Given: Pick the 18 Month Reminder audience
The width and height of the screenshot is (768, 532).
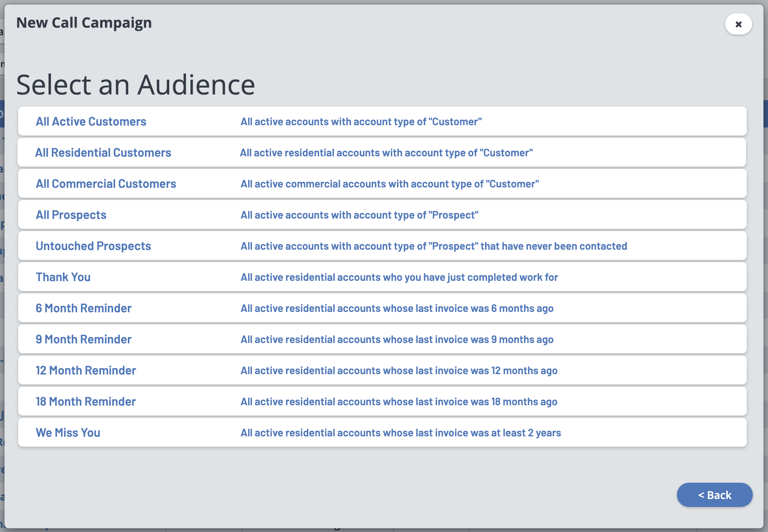Looking at the screenshot, I should pos(86,401).
